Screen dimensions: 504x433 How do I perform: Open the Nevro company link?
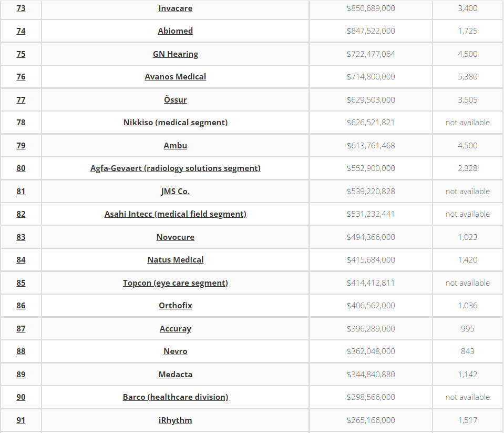click(175, 351)
